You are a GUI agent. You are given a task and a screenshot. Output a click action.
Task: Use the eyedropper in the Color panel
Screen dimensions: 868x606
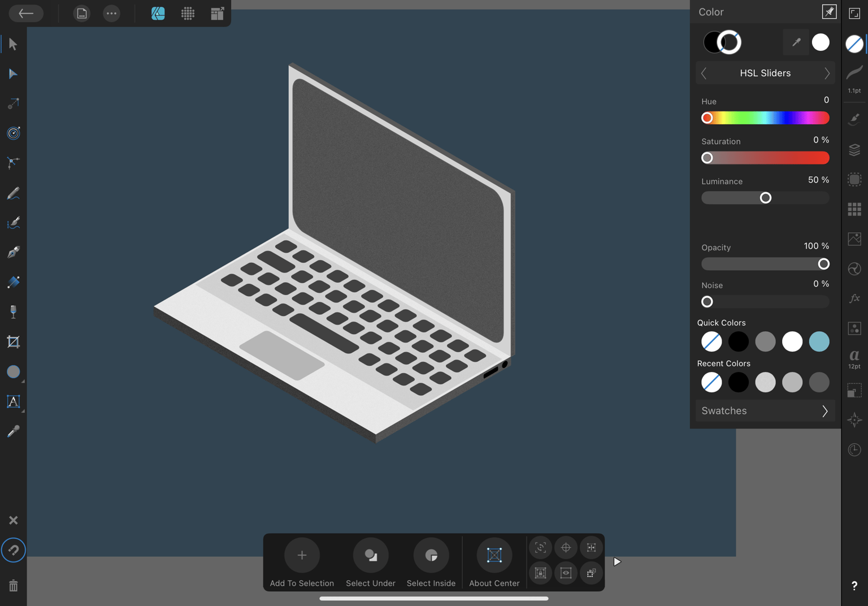click(796, 42)
